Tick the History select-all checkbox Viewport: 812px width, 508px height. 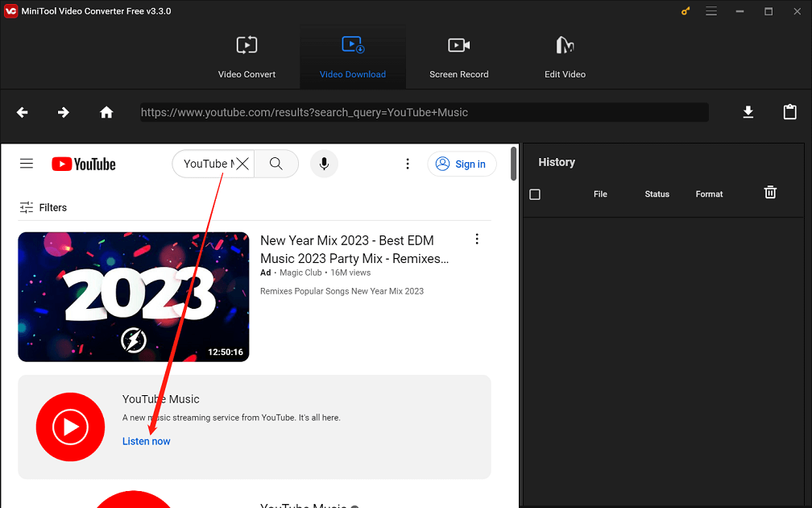coord(535,194)
